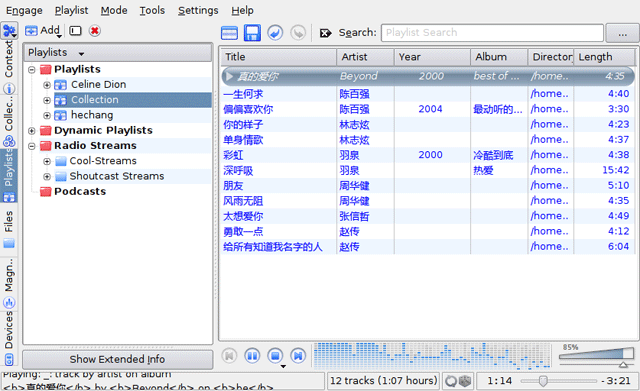Pause playback with the pause button
The image size is (640, 391).
point(252,356)
